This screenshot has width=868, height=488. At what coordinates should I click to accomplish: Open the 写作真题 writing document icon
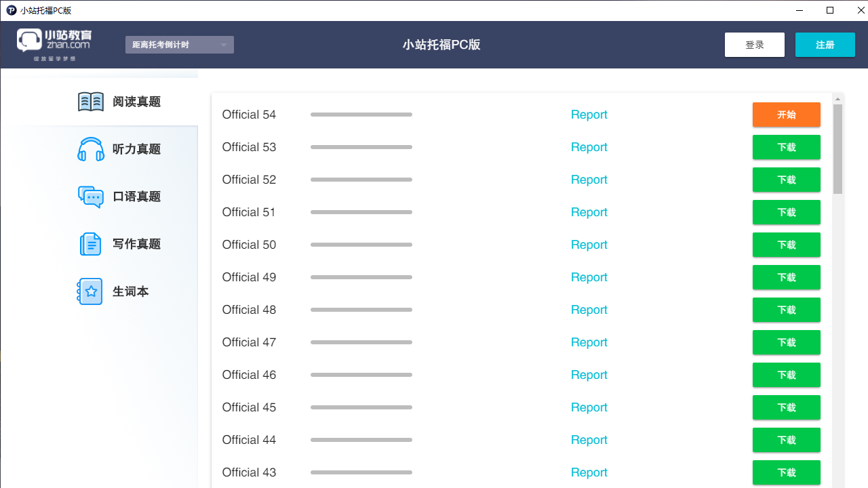click(90, 243)
